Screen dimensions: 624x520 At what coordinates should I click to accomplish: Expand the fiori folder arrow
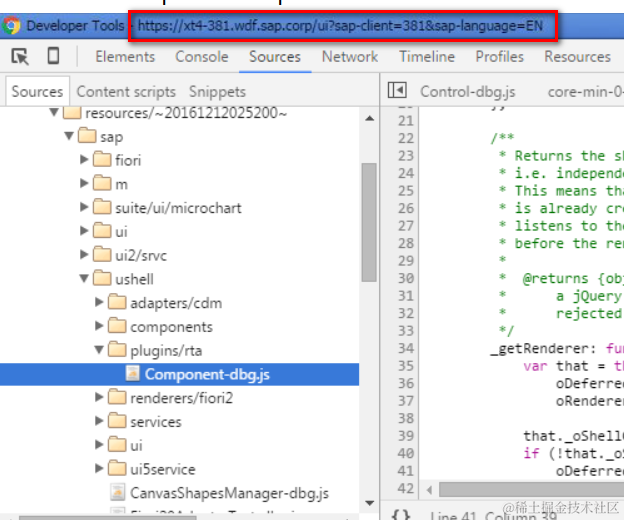(84, 160)
